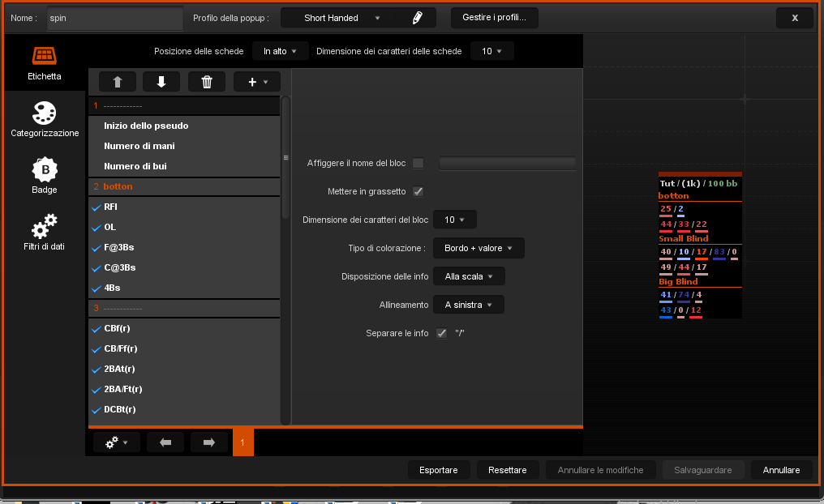Select block 1 separator row

(x=184, y=105)
